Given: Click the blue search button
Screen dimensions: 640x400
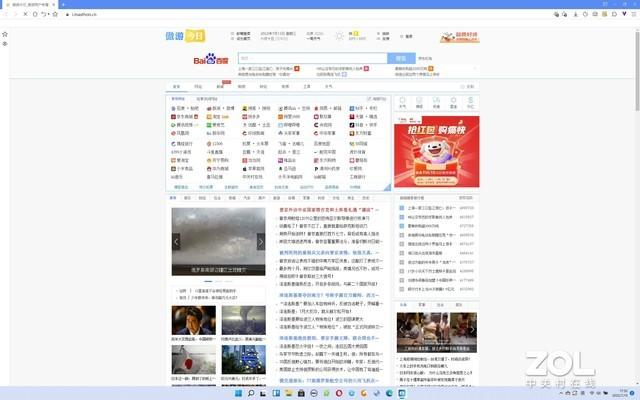Looking at the screenshot, I should click(402, 59).
